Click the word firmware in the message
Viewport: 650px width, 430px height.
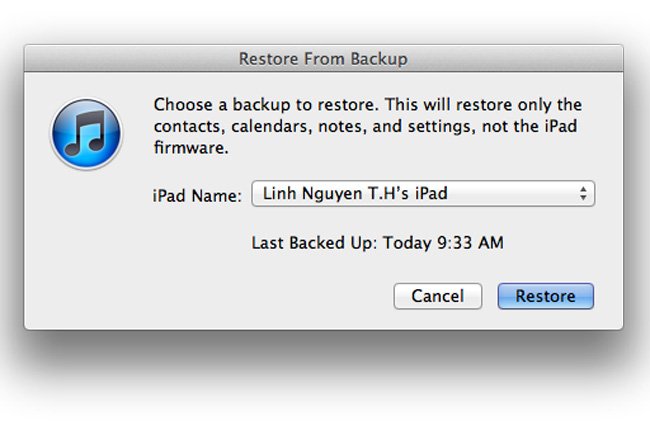click(x=191, y=148)
